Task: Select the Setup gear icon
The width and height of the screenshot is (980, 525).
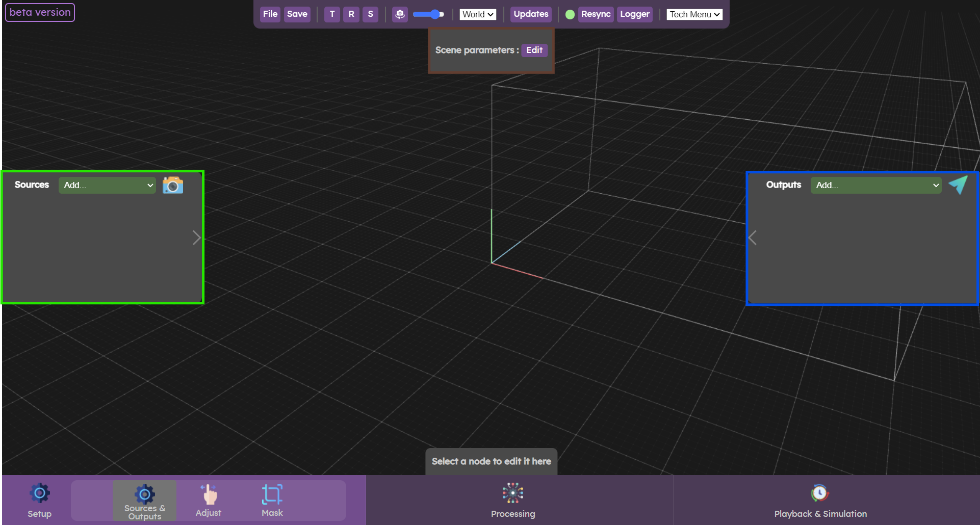Action: tap(39, 492)
